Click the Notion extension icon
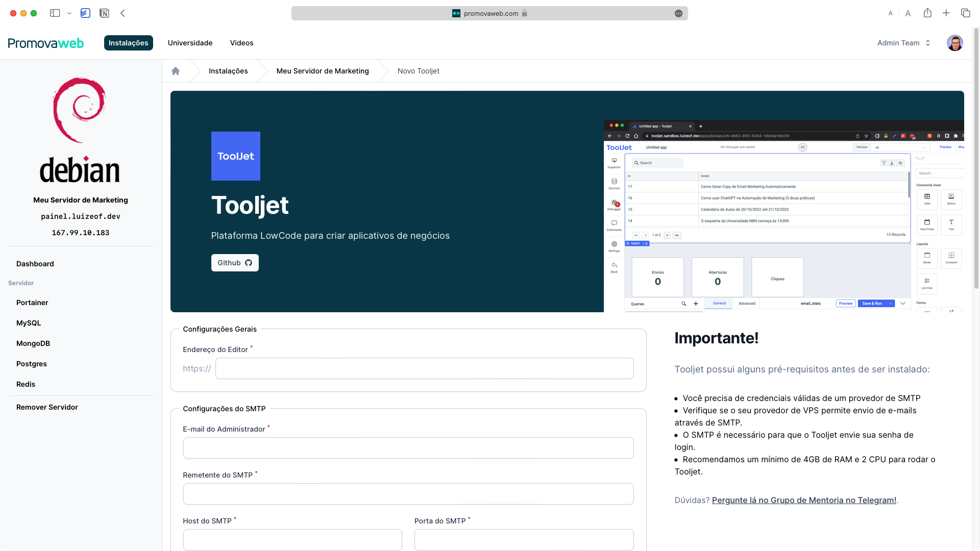980x551 pixels. coord(104,13)
